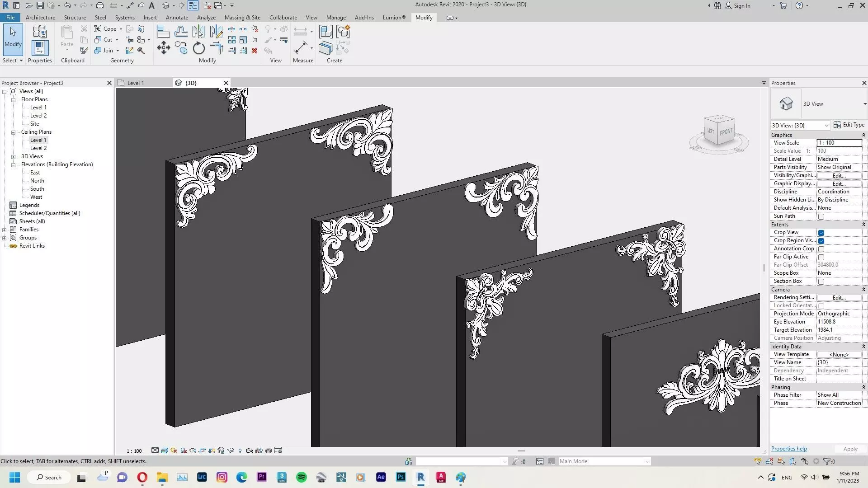This screenshot has width=868, height=488.
Task: Select the Align tool icon
Action: tap(163, 32)
